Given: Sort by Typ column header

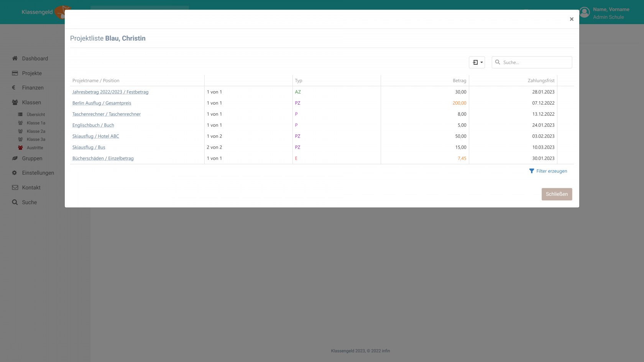Looking at the screenshot, I should click(x=299, y=81).
